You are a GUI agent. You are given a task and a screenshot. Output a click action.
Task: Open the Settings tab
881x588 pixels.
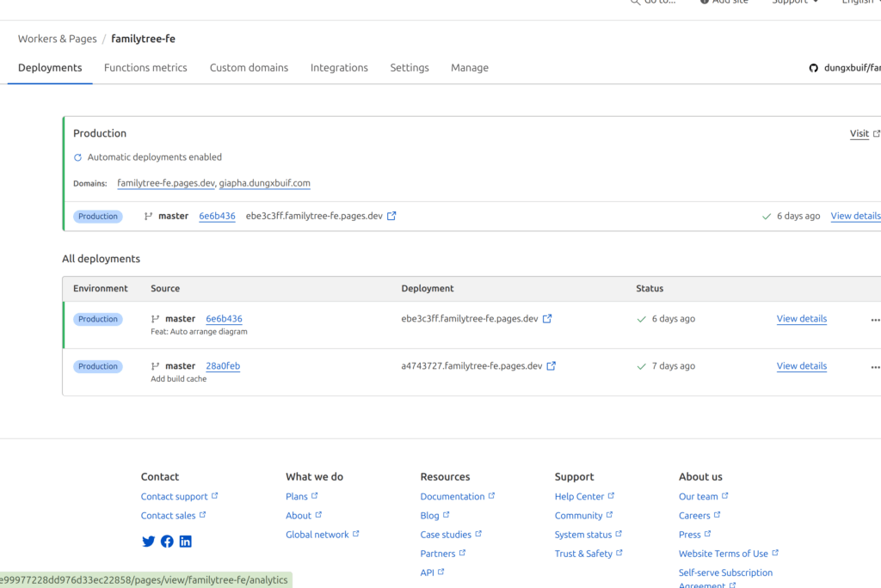(410, 68)
